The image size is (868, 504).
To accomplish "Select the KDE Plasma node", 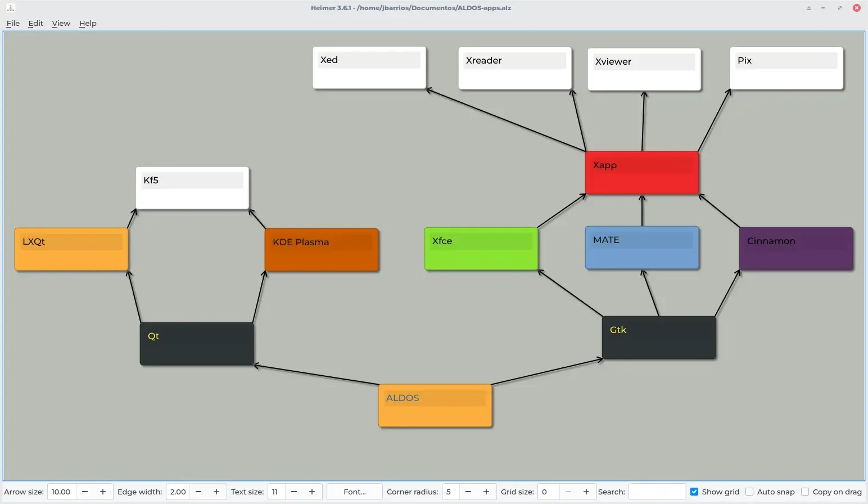I will [x=322, y=250].
